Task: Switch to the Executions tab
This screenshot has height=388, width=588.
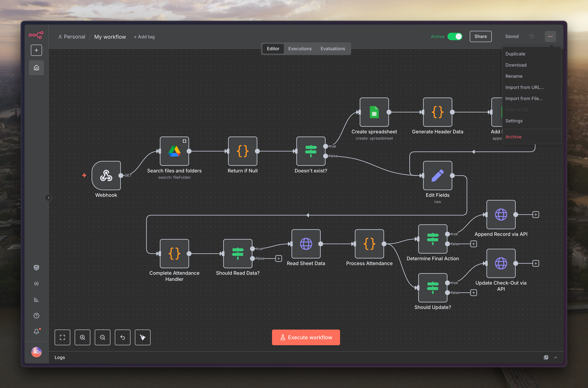Action: (x=300, y=49)
